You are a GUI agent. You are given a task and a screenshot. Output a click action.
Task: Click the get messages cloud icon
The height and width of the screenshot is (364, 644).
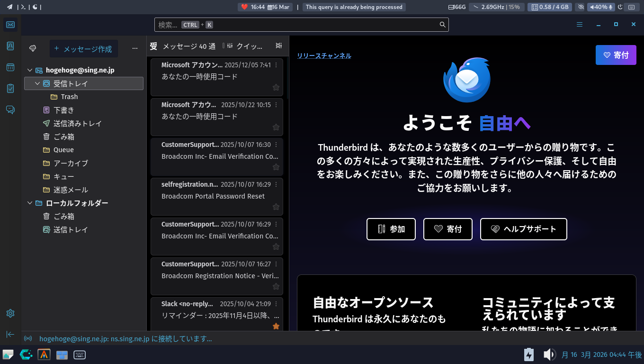[33, 48]
